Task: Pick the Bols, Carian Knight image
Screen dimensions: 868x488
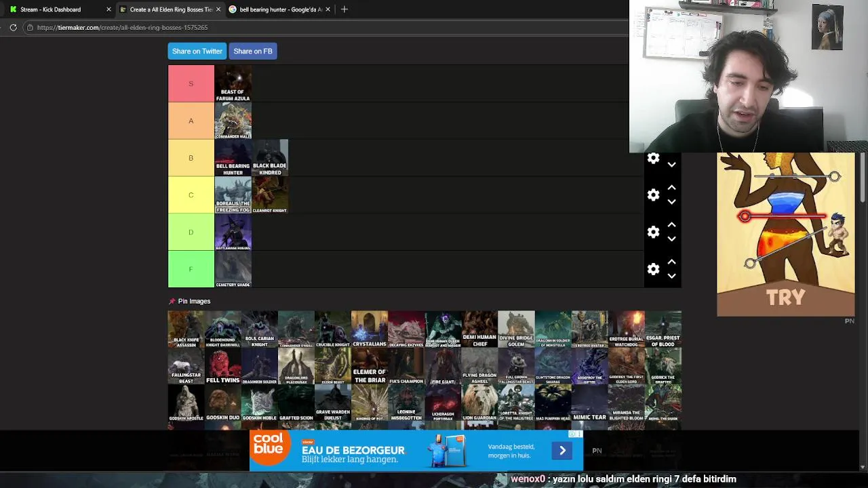Action: (x=260, y=329)
